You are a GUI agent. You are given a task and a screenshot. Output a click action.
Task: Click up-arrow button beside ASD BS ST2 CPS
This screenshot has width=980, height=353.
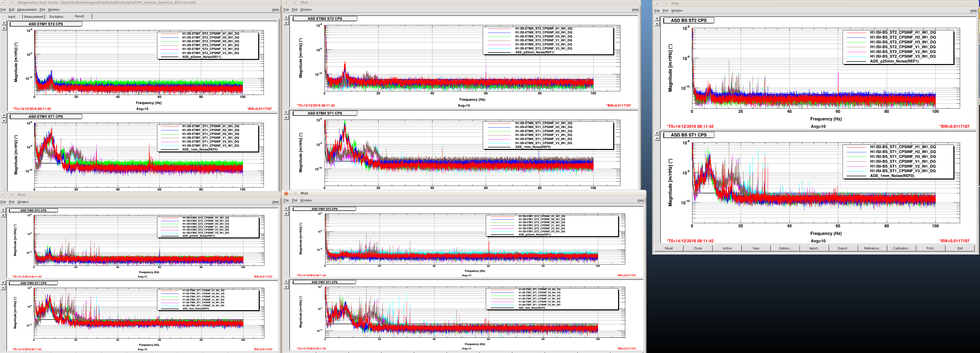tap(657, 24)
